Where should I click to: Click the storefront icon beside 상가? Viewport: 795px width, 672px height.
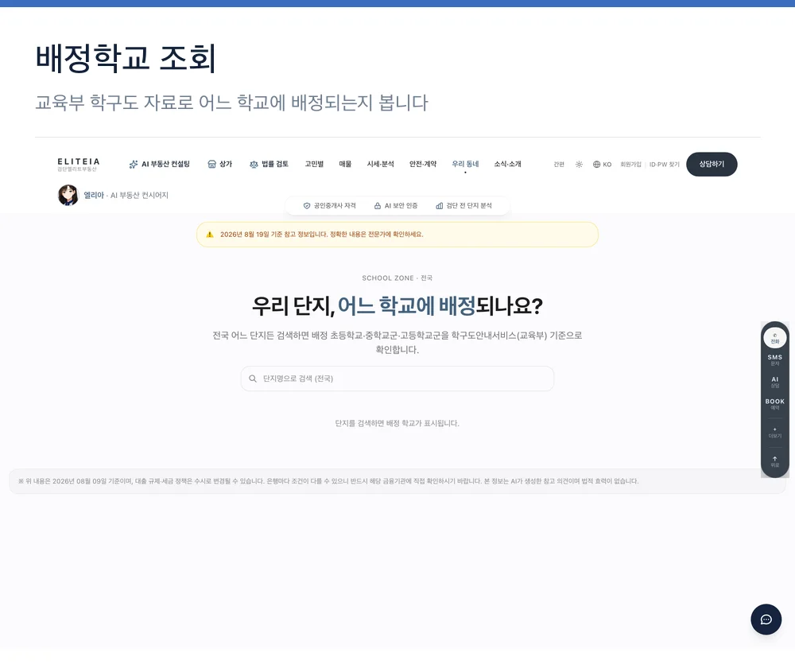pyautogui.click(x=212, y=165)
